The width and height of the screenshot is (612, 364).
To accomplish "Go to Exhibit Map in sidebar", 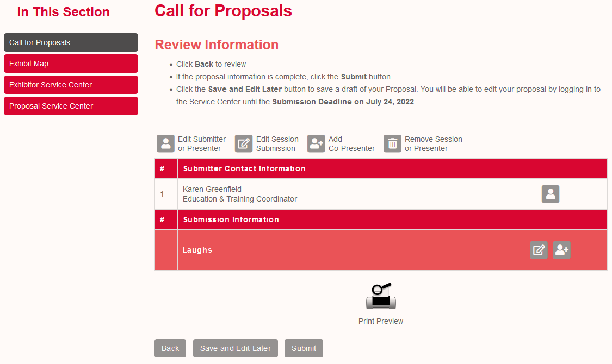I will tap(71, 64).
